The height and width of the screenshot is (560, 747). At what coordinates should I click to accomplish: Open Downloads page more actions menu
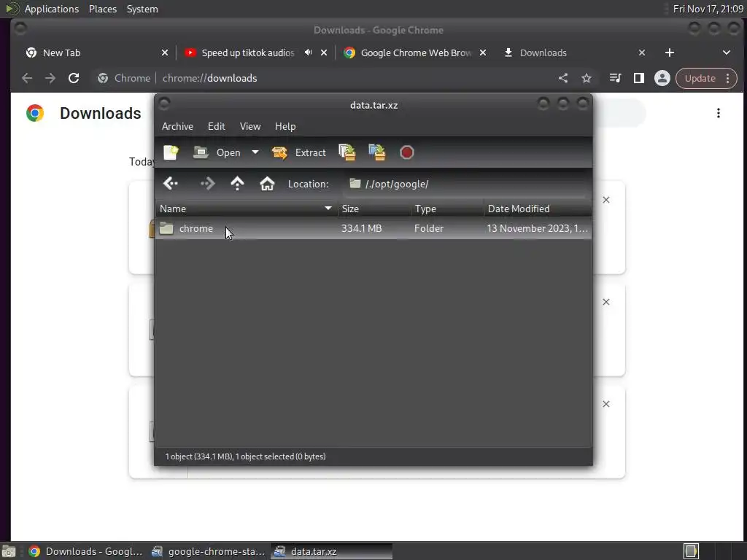point(718,113)
